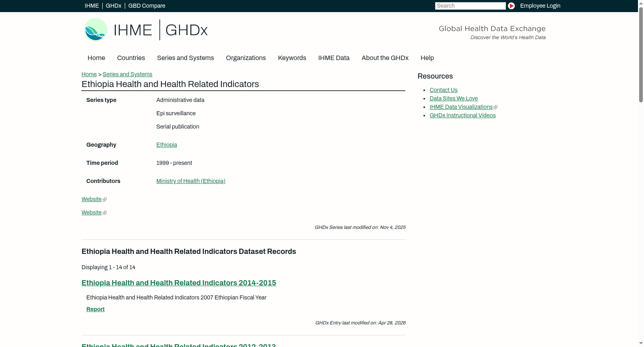Click the Home breadcrumb link
Image resolution: width=644 pixels, height=347 pixels.
click(89, 74)
